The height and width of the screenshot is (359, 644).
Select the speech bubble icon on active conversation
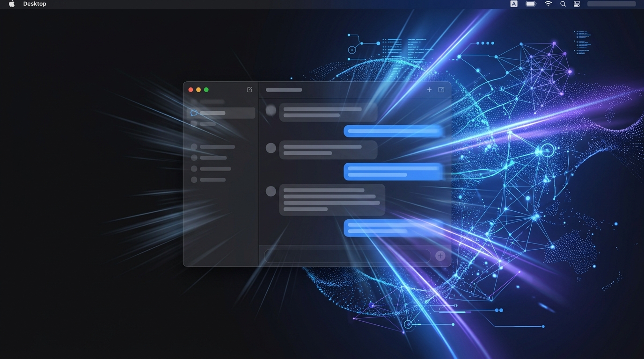click(194, 112)
